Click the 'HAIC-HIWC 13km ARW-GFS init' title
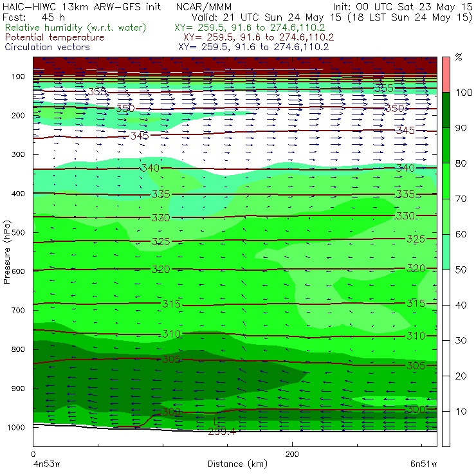Screen dimensions: 476x476 (x=82, y=6)
